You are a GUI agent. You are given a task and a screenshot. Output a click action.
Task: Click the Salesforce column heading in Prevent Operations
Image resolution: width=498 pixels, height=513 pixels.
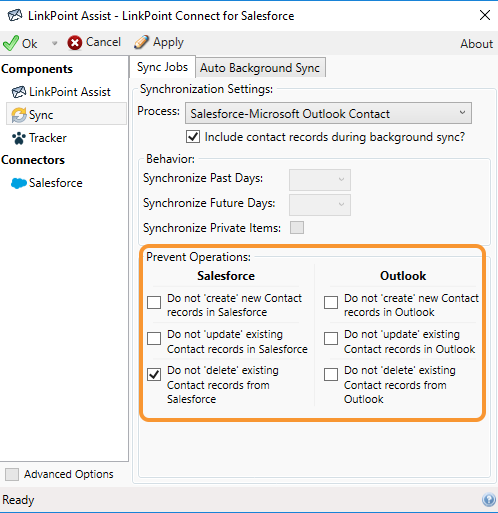pyautogui.click(x=226, y=276)
